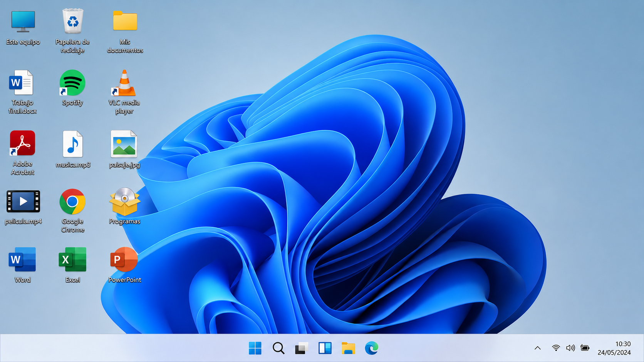This screenshot has height=362, width=644.
Task: Select the Excel desktop icon
Action: (x=72, y=265)
